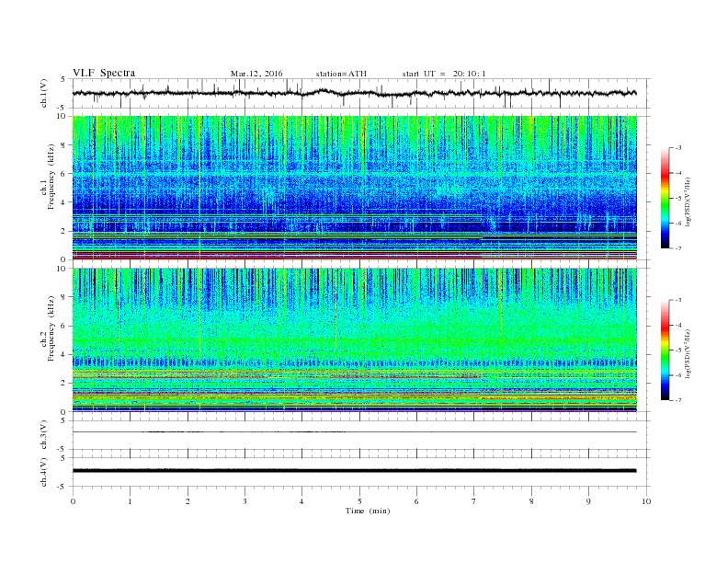Click the "ch.3(V)" axis label
728x563 pixels.
pos(44,435)
